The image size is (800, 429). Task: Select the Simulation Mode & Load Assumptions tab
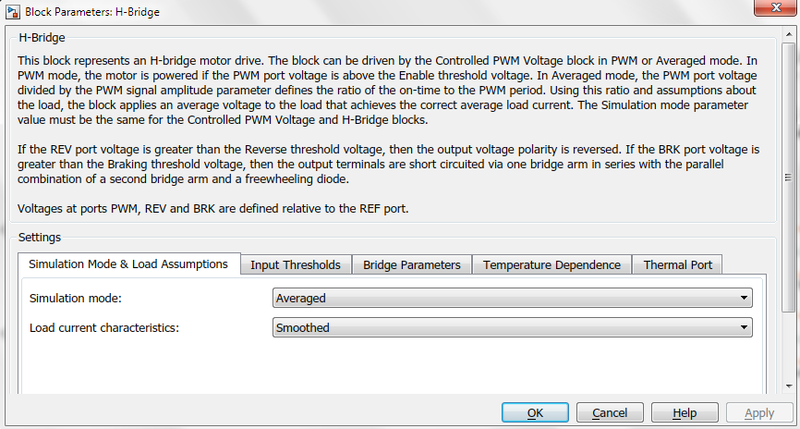coord(129,264)
